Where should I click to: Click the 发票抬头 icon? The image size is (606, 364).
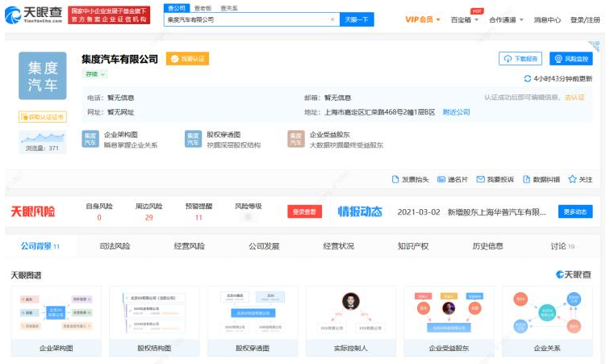[395, 179]
